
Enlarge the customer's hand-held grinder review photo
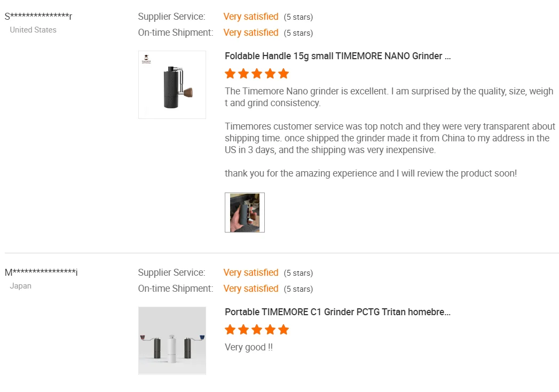point(245,212)
